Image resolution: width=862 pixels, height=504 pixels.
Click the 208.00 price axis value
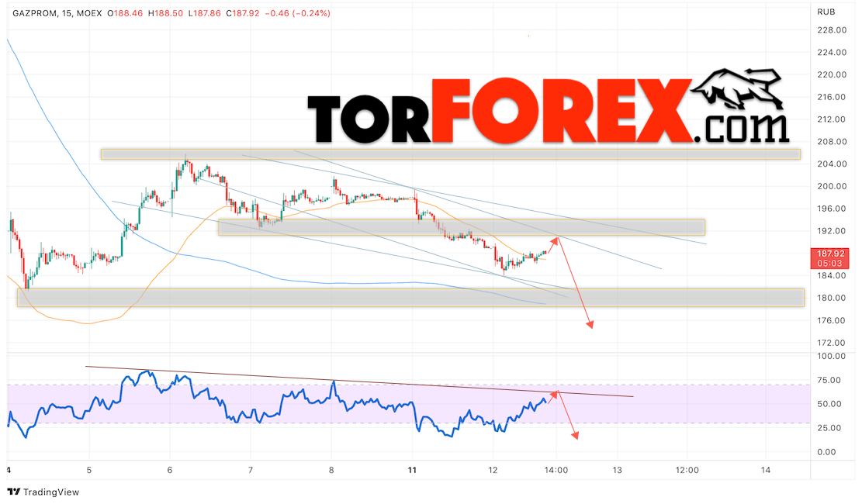point(832,142)
